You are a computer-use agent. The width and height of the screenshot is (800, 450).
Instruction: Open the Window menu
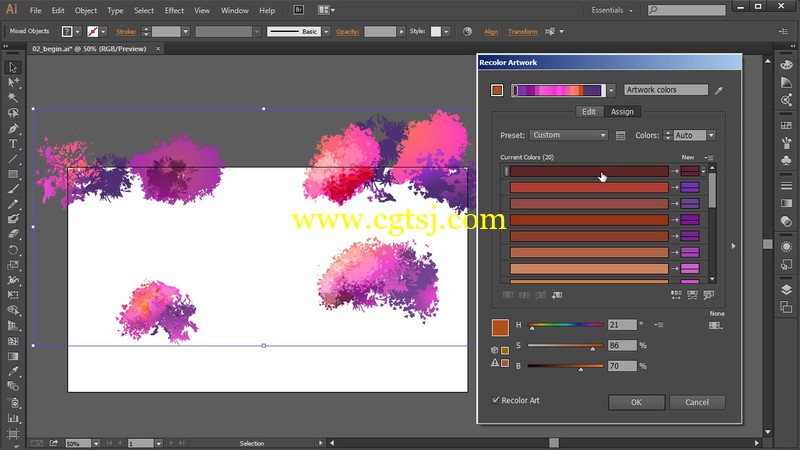click(x=235, y=10)
